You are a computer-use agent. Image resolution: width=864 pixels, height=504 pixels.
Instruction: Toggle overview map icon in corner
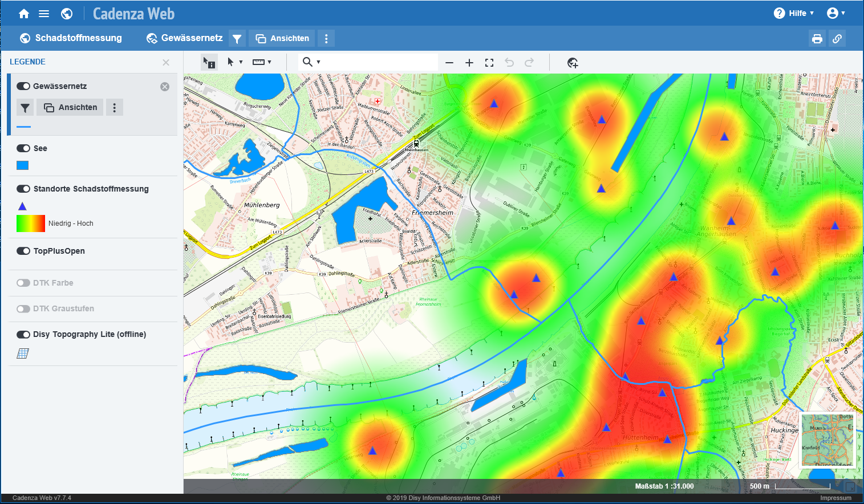pos(850,487)
